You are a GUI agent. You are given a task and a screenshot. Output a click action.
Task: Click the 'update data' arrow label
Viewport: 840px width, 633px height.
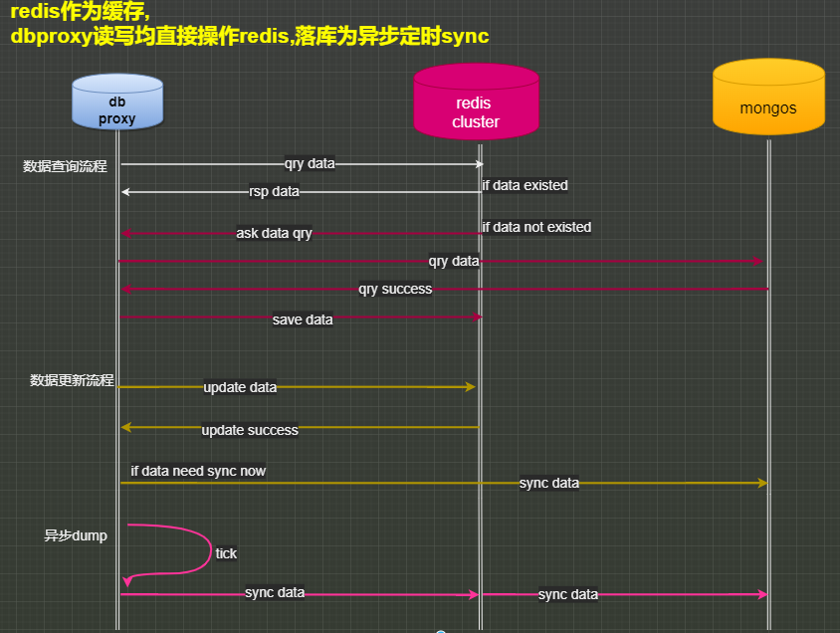pyautogui.click(x=240, y=387)
